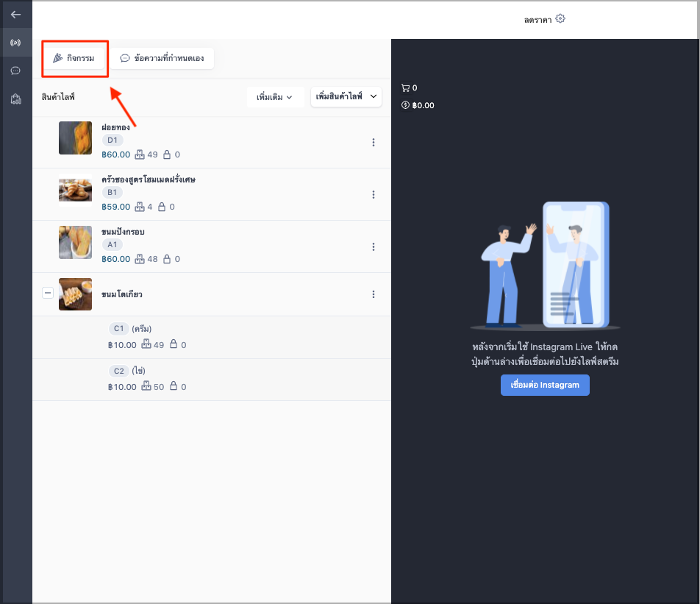The width and height of the screenshot is (700, 604).
Task: Open three-dot menu for ฝอยทอง
Action: tap(374, 143)
